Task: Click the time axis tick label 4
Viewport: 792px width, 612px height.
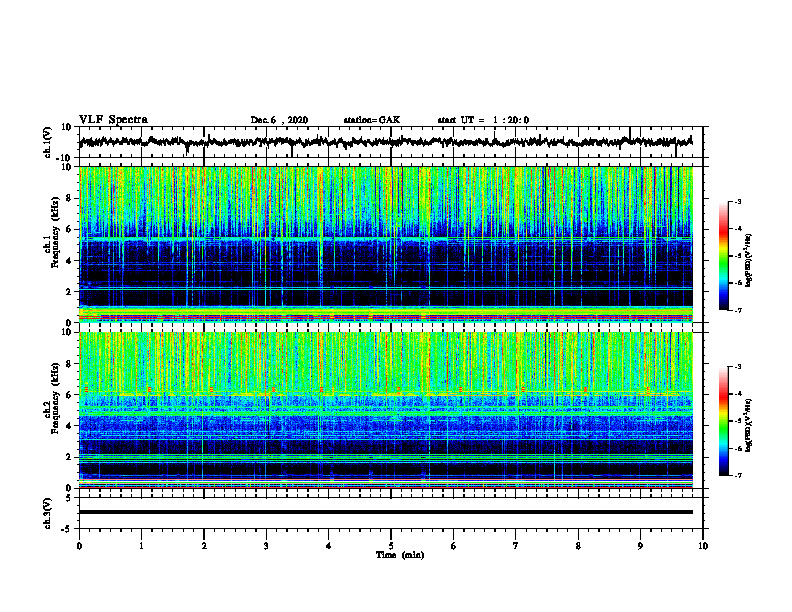Action: 329,546
